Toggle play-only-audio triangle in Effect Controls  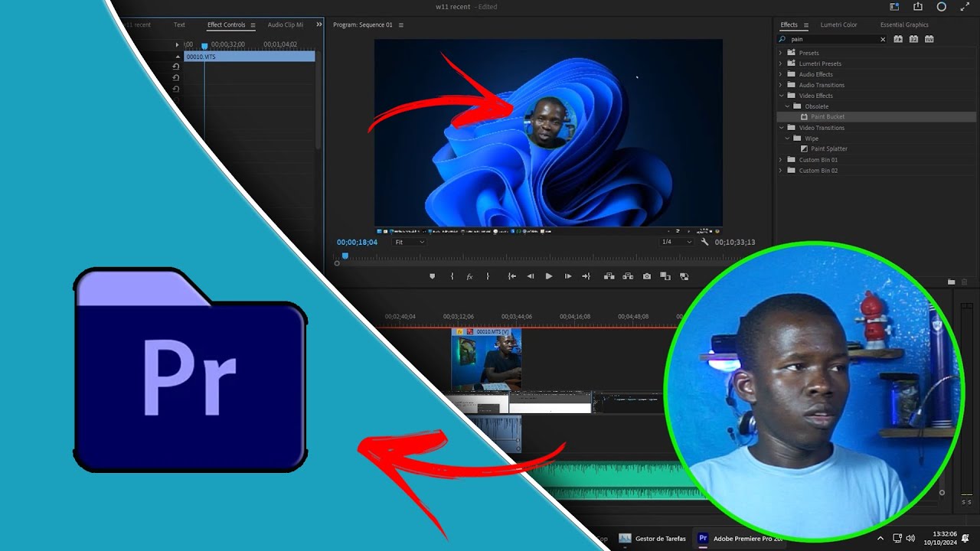tap(178, 45)
